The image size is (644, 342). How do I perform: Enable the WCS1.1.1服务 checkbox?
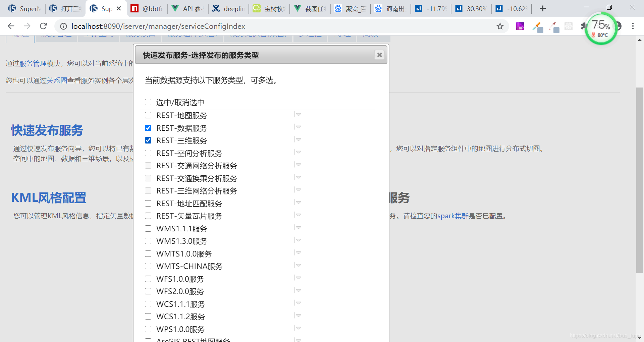(148, 304)
